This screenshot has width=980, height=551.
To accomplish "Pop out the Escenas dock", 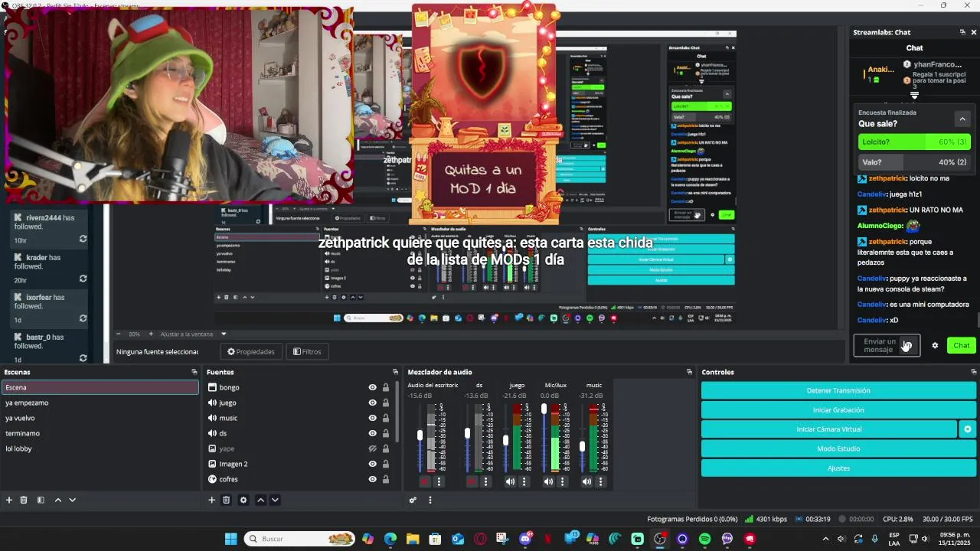I will (x=194, y=372).
